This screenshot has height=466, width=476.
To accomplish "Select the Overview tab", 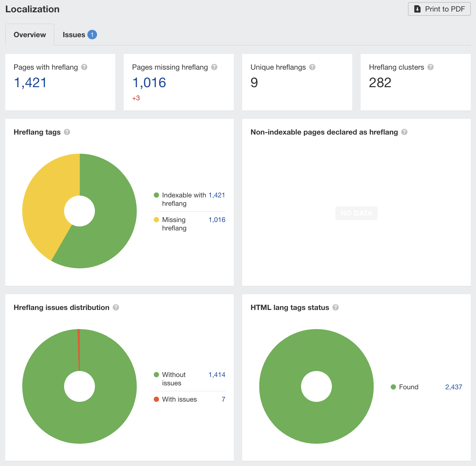I will point(30,35).
